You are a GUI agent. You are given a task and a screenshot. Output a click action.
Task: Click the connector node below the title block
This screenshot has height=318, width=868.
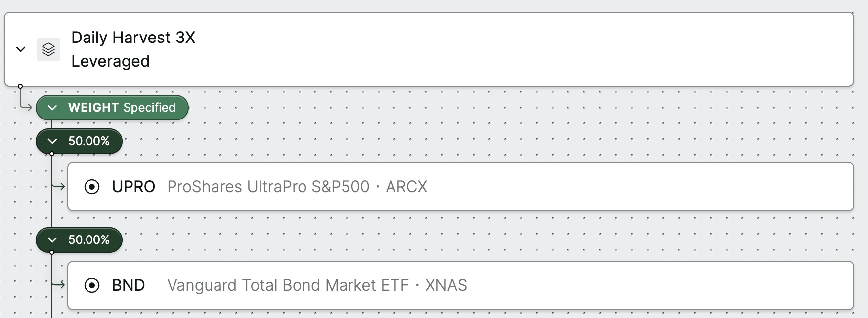(20, 86)
